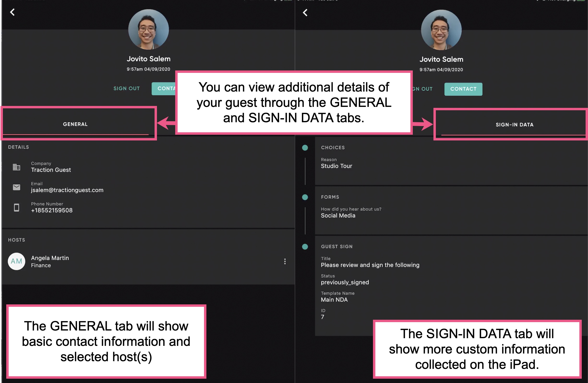The width and height of the screenshot is (588, 383).
Task: Toggle the status dot next to FORMS
Action: (305, 197)
